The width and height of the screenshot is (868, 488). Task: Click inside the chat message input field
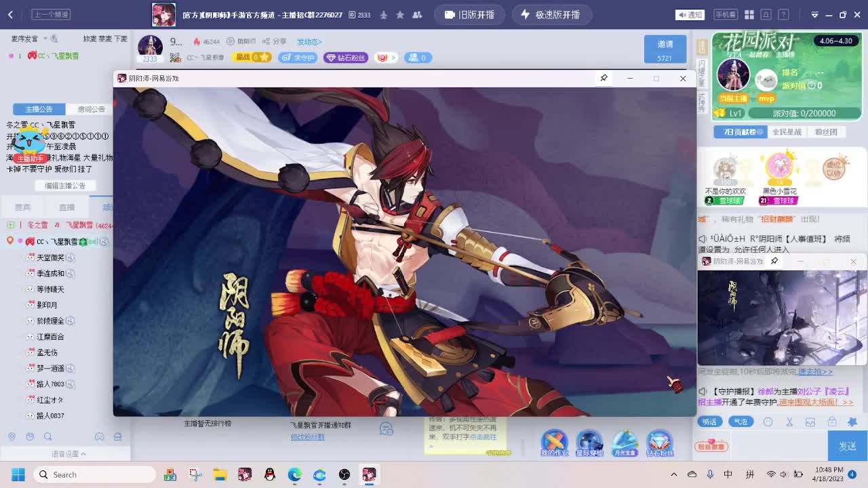[x=780, y=445]
